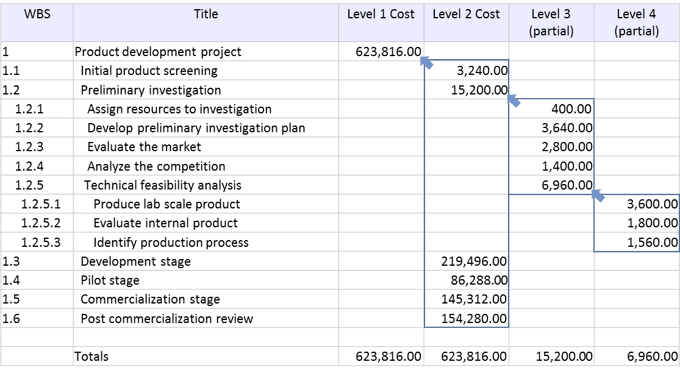The width and height of the screenshot is (680, 373).
Task: Click Post commercialization review cell
Action: (x=206, y=319)
